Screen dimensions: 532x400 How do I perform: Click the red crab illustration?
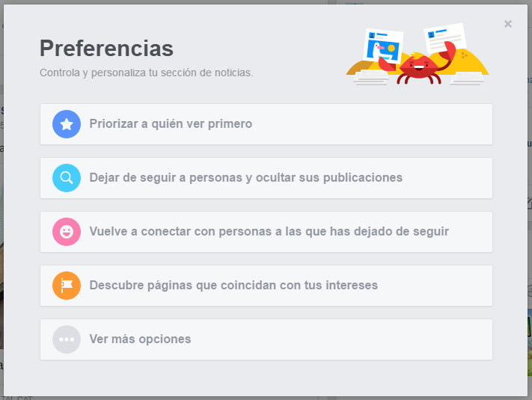[418, 68]
